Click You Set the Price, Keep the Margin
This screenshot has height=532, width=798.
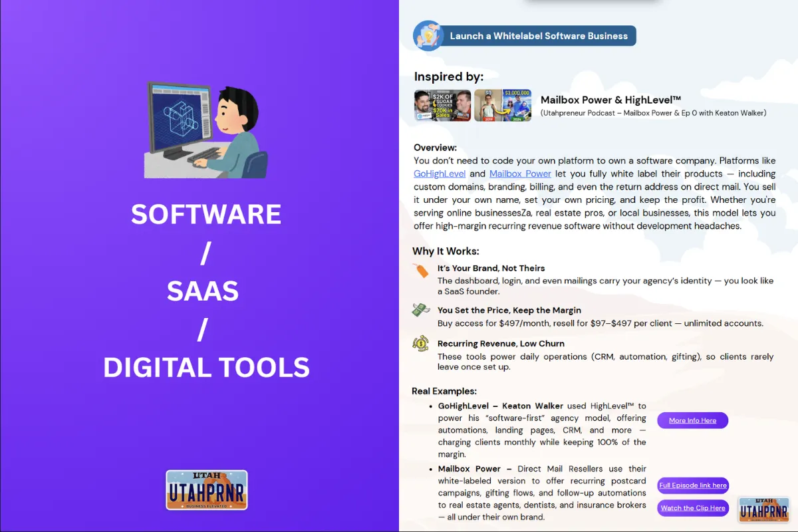(x=509, y=310)
